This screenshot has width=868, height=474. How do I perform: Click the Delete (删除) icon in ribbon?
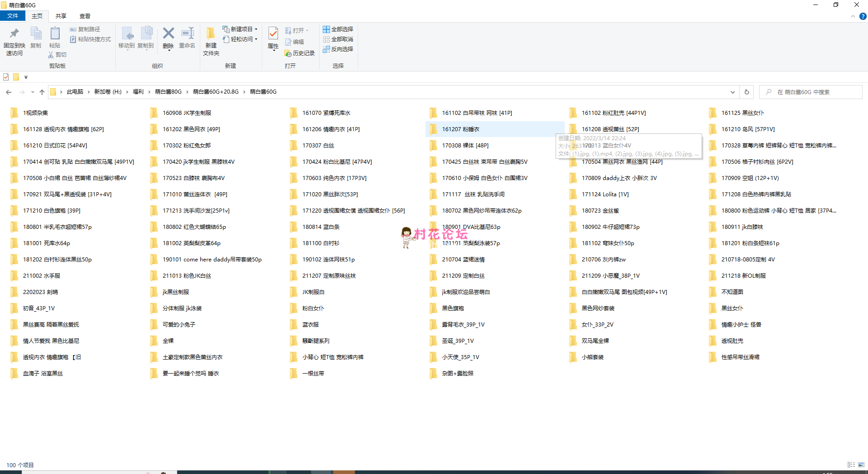(x=168, y=34)
